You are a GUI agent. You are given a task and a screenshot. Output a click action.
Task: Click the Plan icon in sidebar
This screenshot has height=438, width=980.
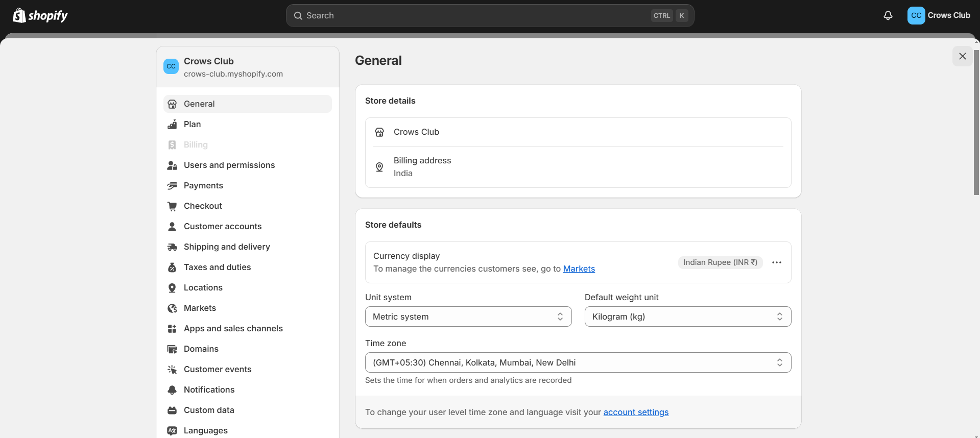172,124
